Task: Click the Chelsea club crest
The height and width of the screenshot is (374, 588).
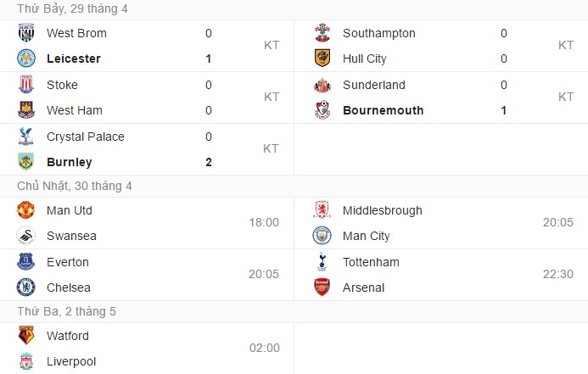Action: tap(26, 287)
